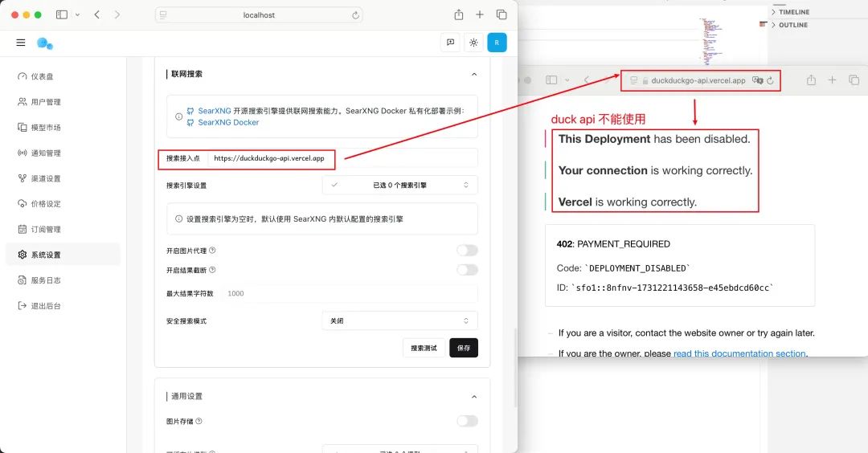Open 仪表盘 in the sidebar
Image resolution: width=868 pixels, height=453 pixels.
click(63, 76)
